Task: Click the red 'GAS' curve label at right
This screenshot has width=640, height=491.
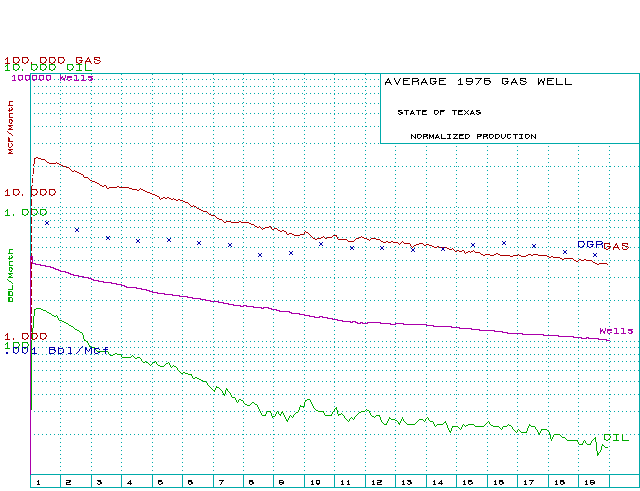Action: pos(615,246)
